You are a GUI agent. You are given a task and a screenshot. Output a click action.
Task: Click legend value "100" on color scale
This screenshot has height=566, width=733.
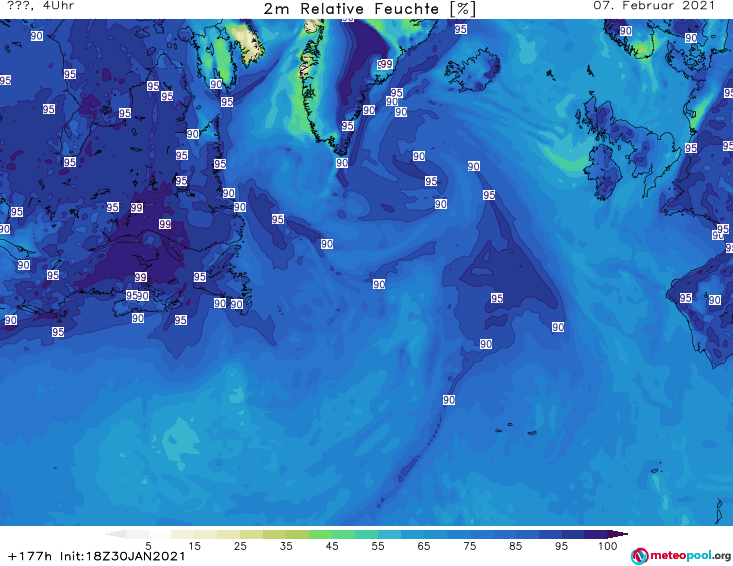[608, 546]
